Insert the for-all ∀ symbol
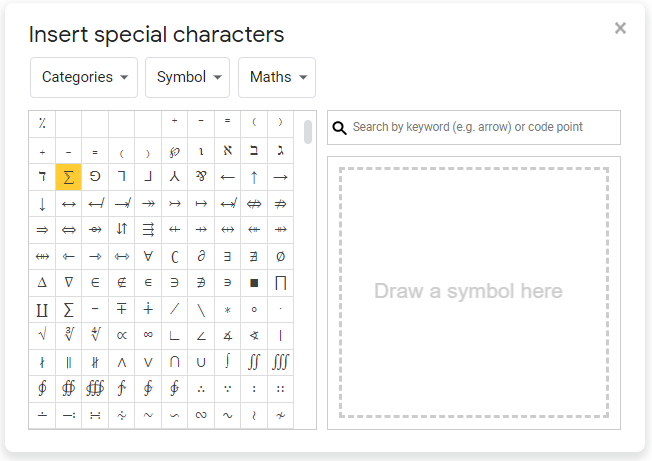 (x=148, y=256)
